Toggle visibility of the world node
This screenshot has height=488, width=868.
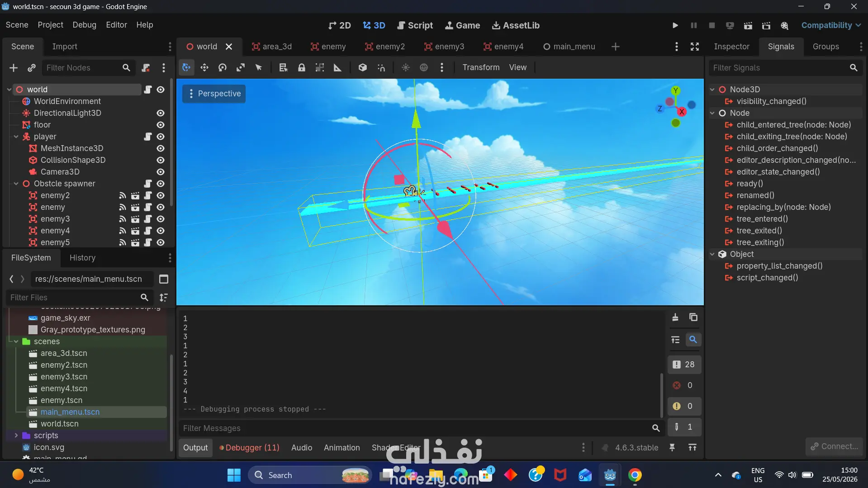[x=161, y=90]
